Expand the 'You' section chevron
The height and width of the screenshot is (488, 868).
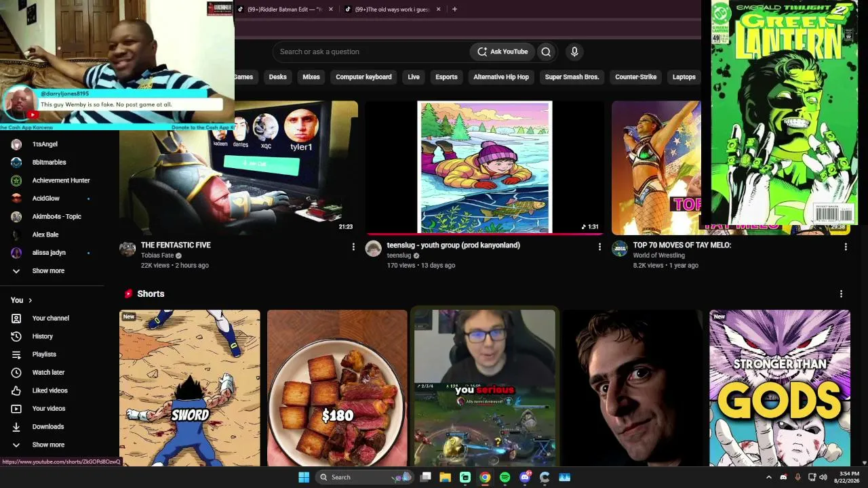30,300
